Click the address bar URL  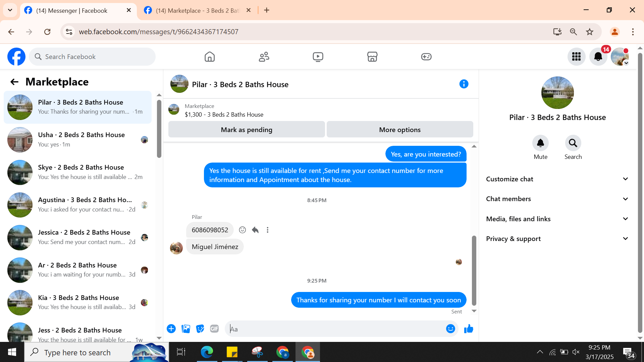point(159,32)
